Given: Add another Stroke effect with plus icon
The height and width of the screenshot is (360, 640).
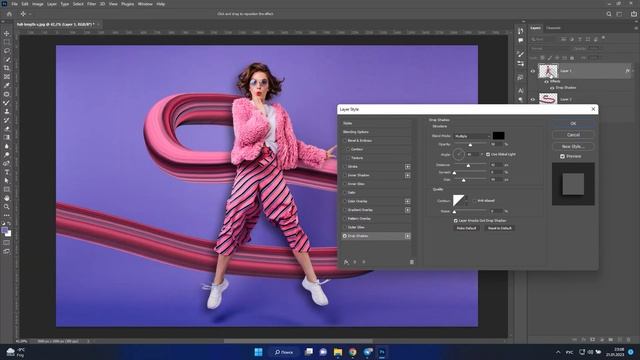Looking at the screenshot, I should tap(407, 167).
